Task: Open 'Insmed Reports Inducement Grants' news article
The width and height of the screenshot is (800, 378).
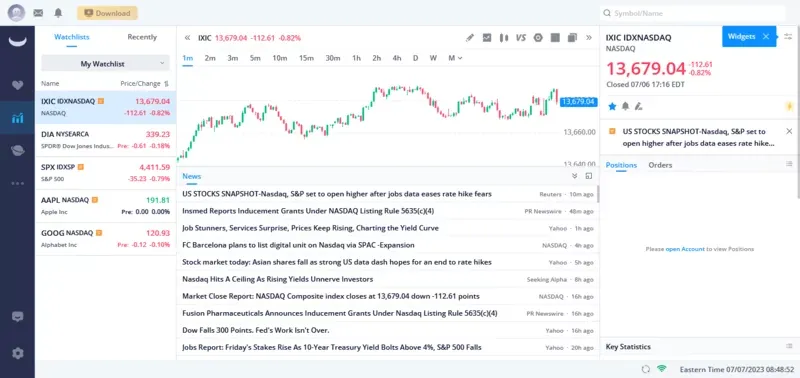Action: (308, 211)
